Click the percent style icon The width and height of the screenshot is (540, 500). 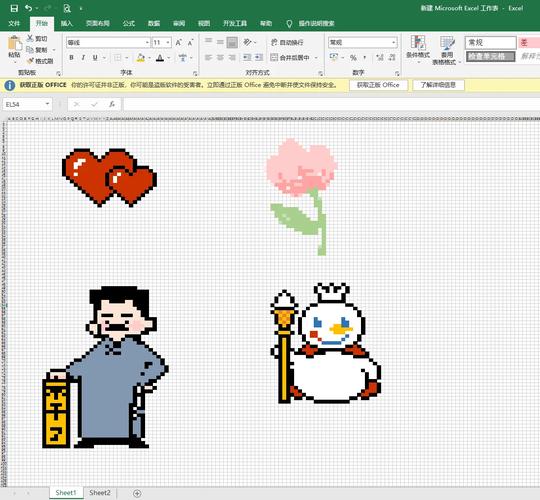click(353, 58)
